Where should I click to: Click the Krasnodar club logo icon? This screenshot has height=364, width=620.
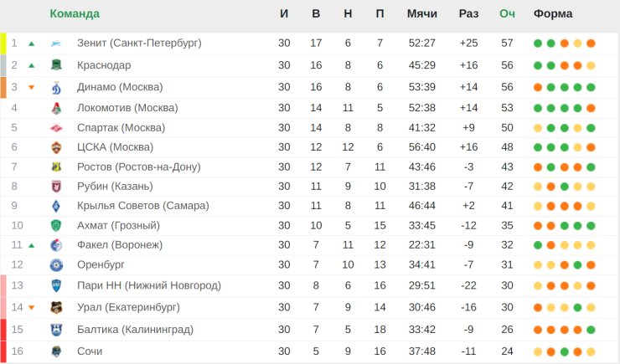point(56,65)
